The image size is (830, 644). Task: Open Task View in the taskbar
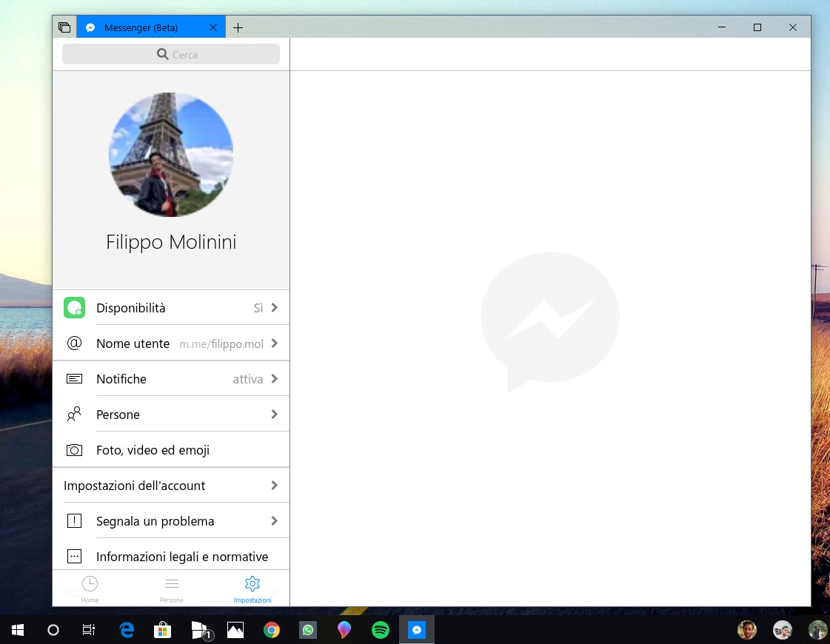(88, 630)
